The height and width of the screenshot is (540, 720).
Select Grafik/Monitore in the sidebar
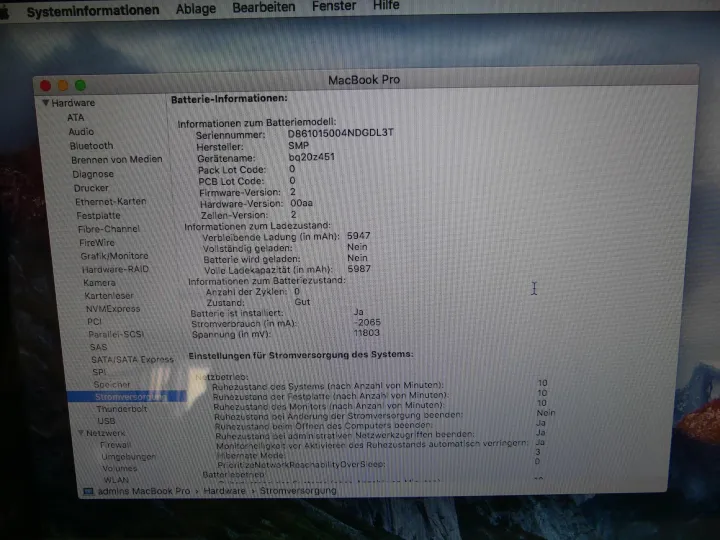(114, 256)
